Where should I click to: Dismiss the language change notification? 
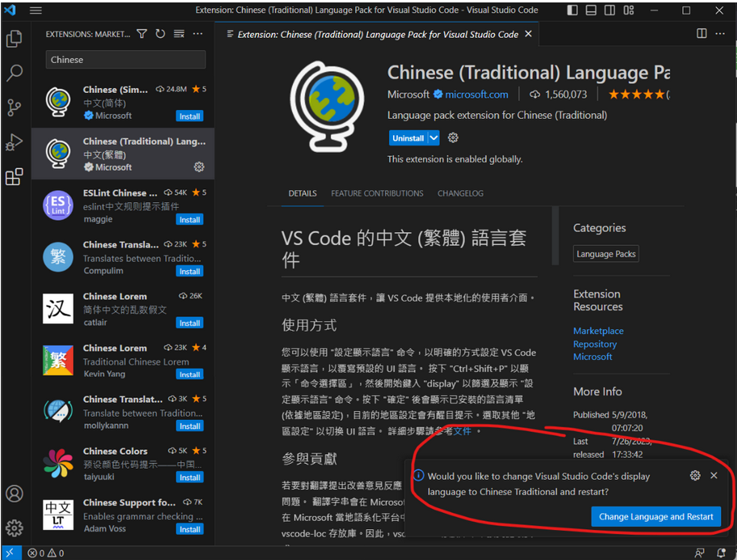coord(714,475)
